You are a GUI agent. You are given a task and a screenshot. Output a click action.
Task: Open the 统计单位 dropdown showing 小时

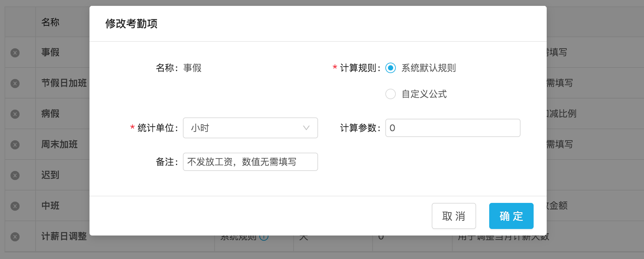pyautogui.click(x=250, y=128)
